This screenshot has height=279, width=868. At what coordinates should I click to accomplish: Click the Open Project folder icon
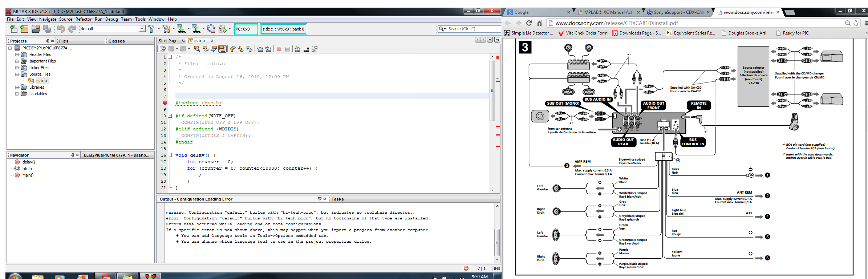coord(36,29)
